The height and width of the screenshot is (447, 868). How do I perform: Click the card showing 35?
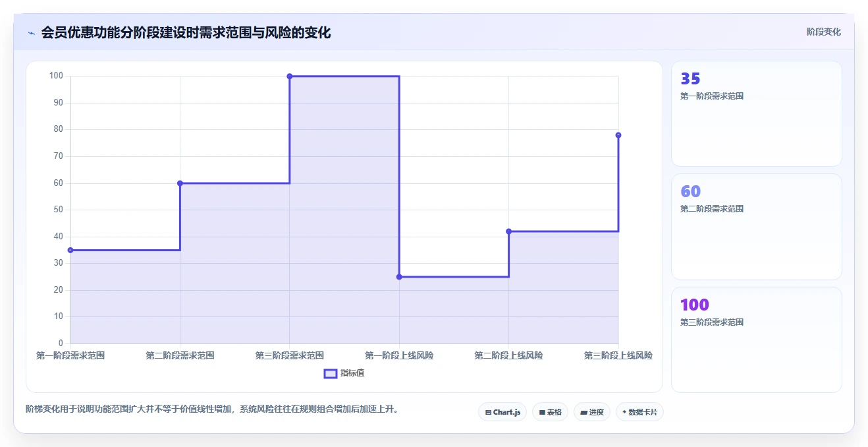point(756,113)
